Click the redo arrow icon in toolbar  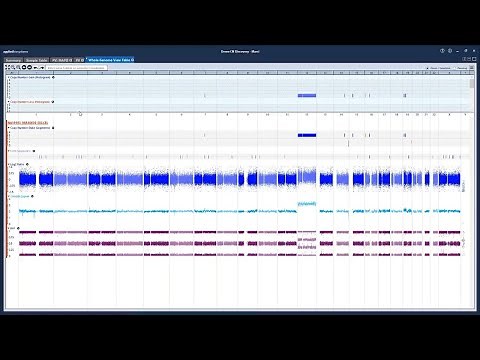pyautogui.click(x=42, y=68)
